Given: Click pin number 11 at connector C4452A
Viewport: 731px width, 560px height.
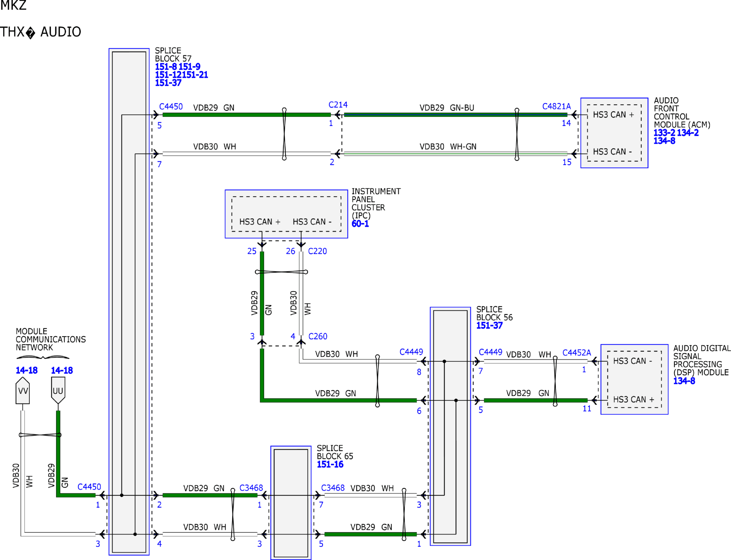Looking at the screenshot, I should click(587, 409).
